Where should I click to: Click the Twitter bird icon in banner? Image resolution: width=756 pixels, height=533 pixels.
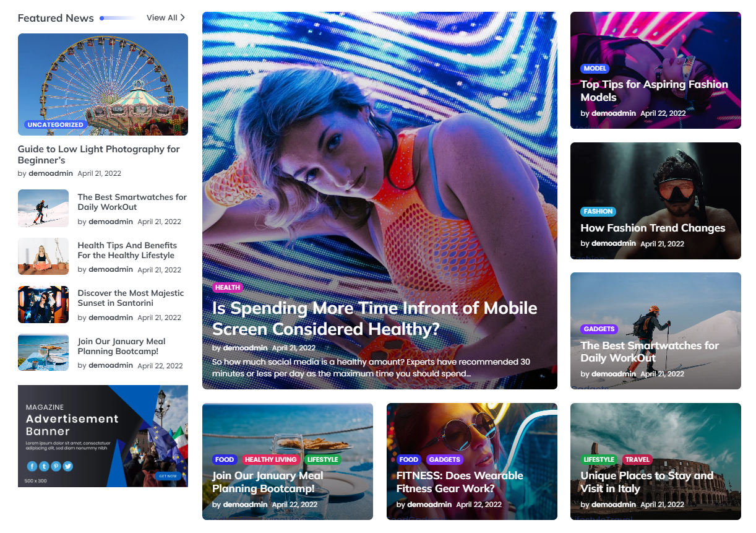[67, 466]
